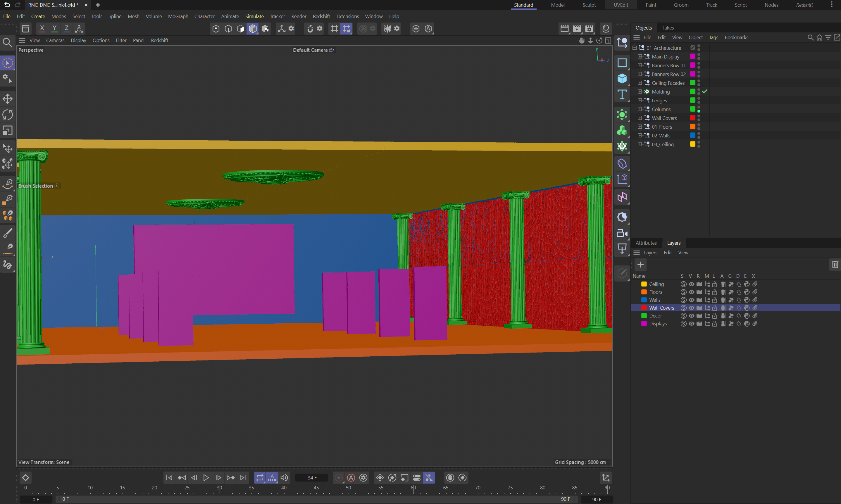Toggle Ceiling layer visibility eye
Viewport: 841px width, 504px height.
coord(691,284)
